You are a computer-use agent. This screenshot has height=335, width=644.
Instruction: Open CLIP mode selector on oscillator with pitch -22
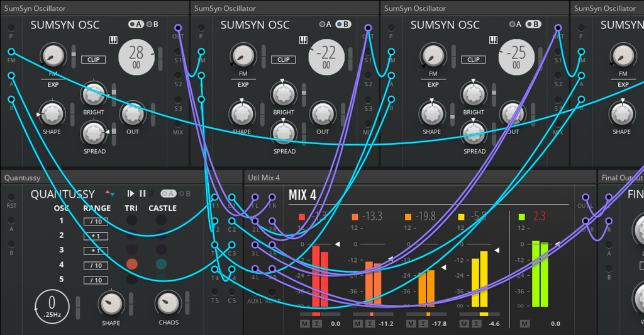(284, 60)
